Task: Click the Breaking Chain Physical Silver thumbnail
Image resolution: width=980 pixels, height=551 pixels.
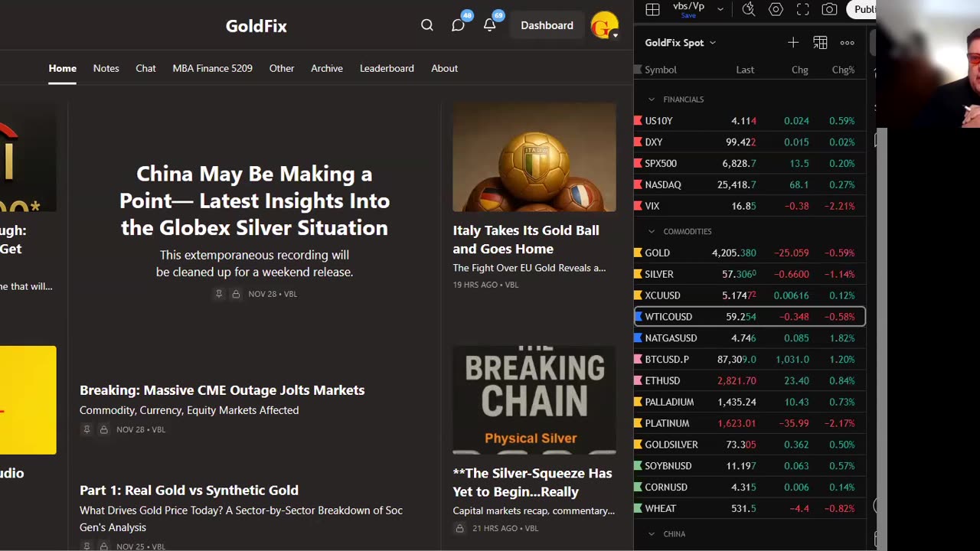Action: point(534,400)
